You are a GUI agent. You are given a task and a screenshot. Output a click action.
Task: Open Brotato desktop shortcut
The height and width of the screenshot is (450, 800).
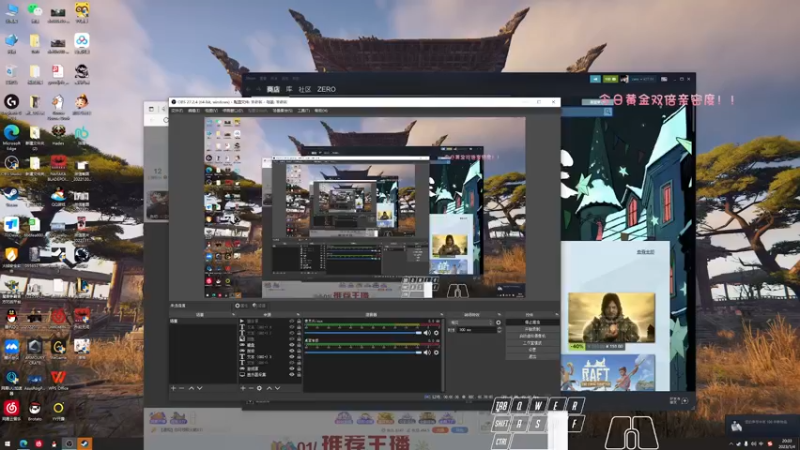[x=35, y=411]
